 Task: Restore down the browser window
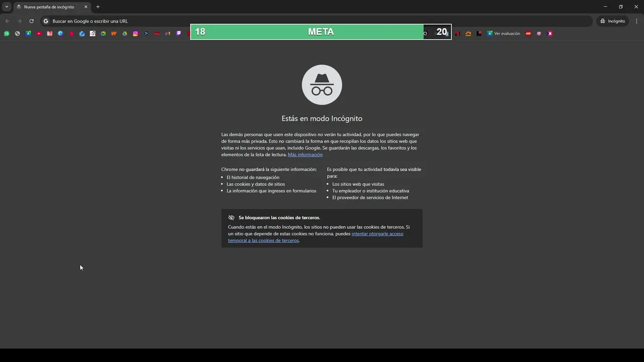point(621,7)
